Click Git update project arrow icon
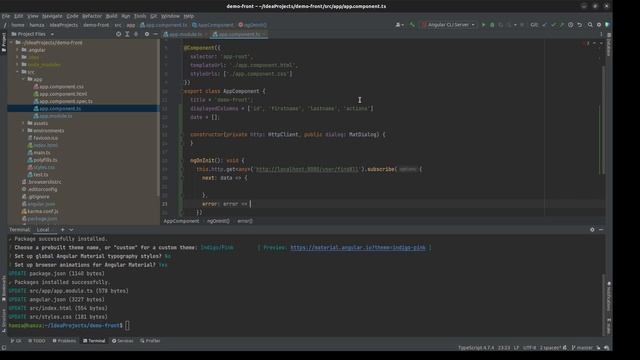 pos(544,25)
